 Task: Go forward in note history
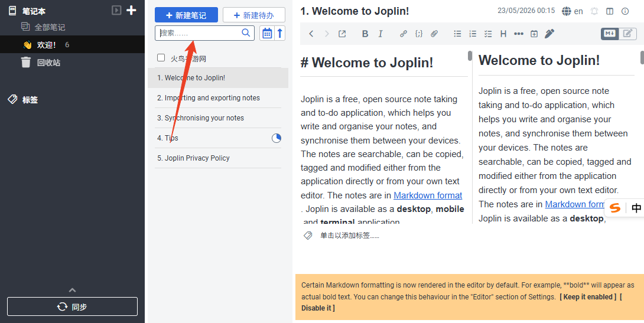tap(327, 34)
